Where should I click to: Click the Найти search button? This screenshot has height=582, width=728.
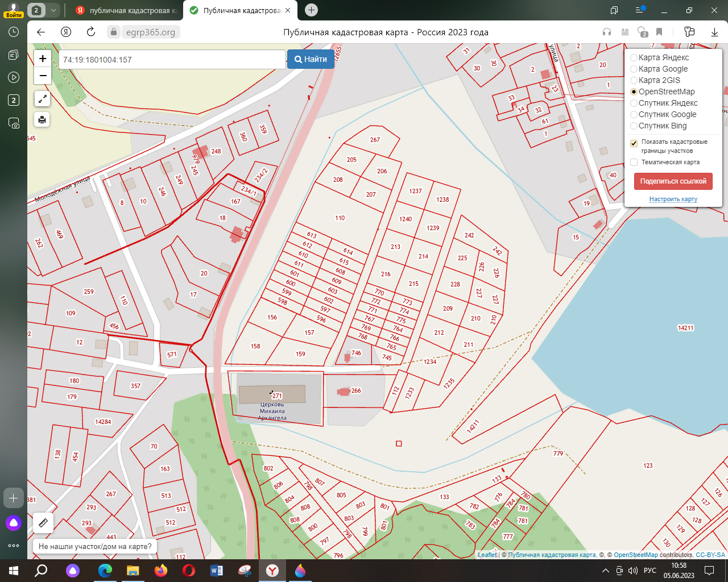[311, 59]
